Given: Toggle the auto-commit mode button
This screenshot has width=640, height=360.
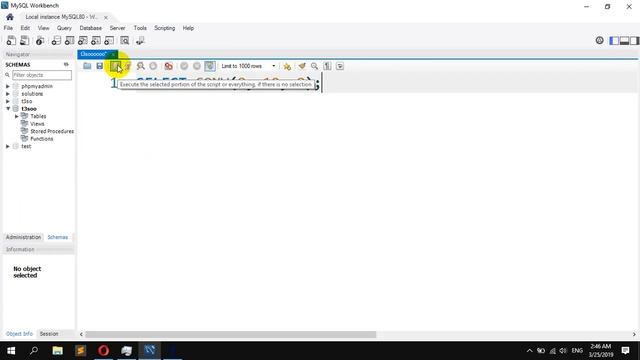Looking at the screenshot, I should coord(210,66).
